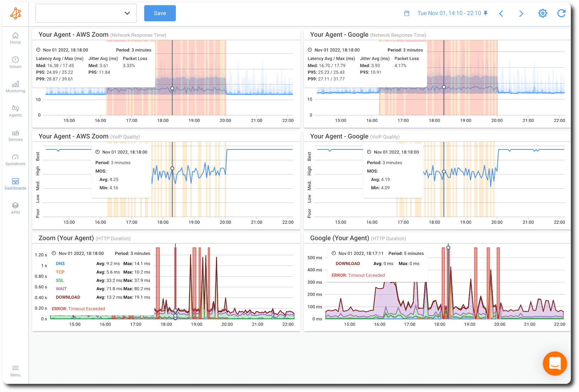
Task: View the Issues panel
Action: (x=15, y=62)
